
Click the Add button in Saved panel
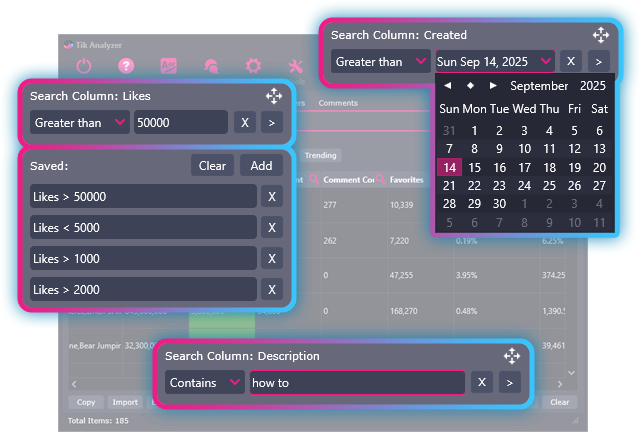(x=261, y=166)
